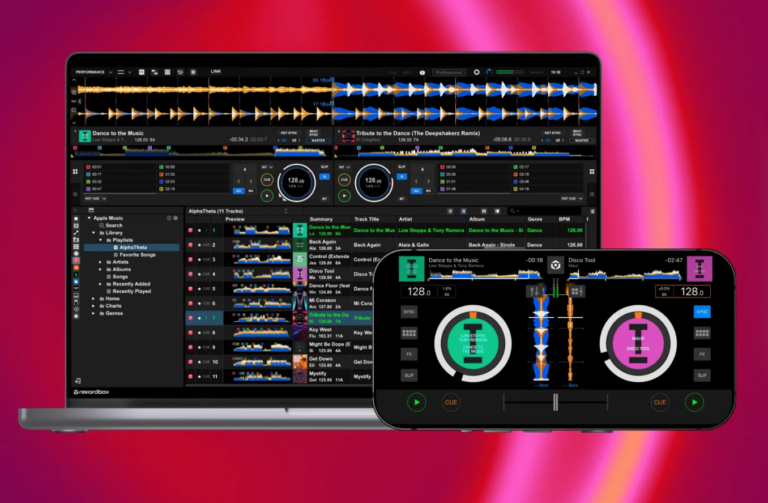768x503 pixels.
Task: Open right deck pad grid button on phone
Action: (x=702, y=333)
